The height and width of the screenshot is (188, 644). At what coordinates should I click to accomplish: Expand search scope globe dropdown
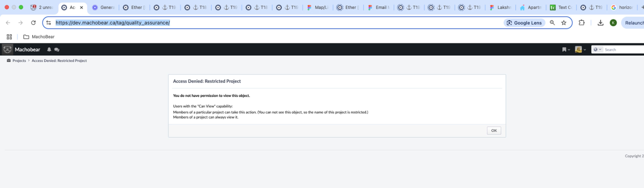tap(597, 49)
